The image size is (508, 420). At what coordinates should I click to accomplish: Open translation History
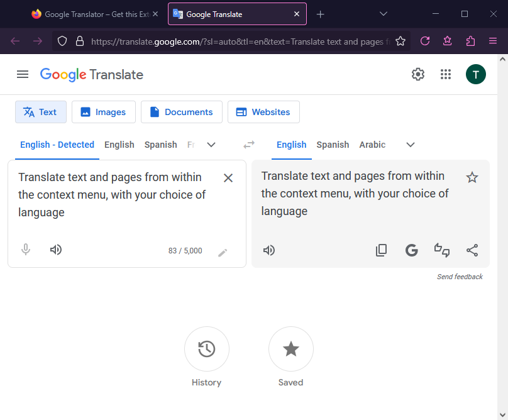click(206, 349)
